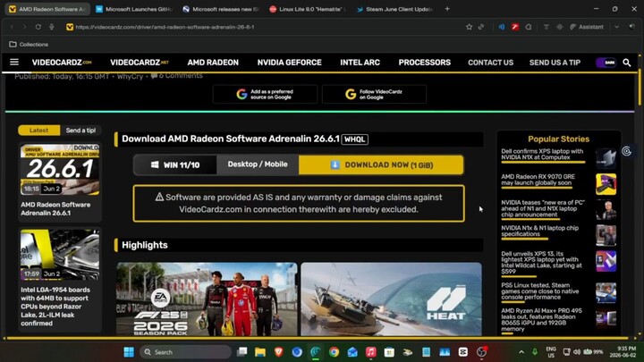Click the green microphone tray icon
644x362 pixels.
[534, 352]
